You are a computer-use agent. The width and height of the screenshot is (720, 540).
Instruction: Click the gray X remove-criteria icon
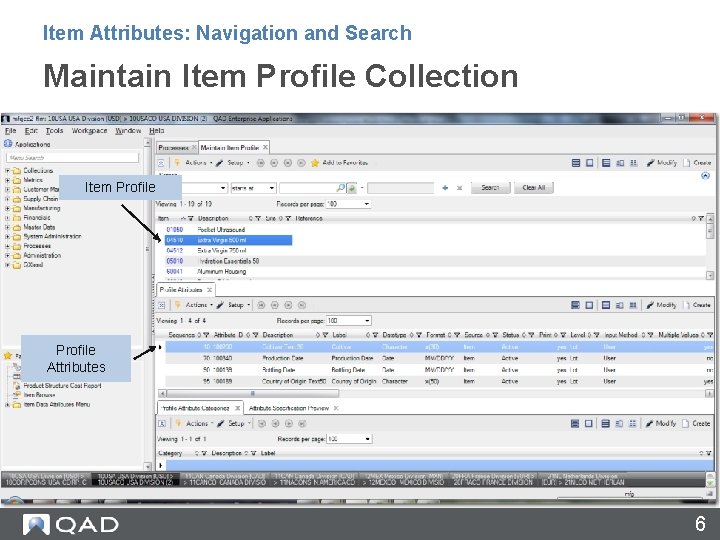click(x=459, y=188)
